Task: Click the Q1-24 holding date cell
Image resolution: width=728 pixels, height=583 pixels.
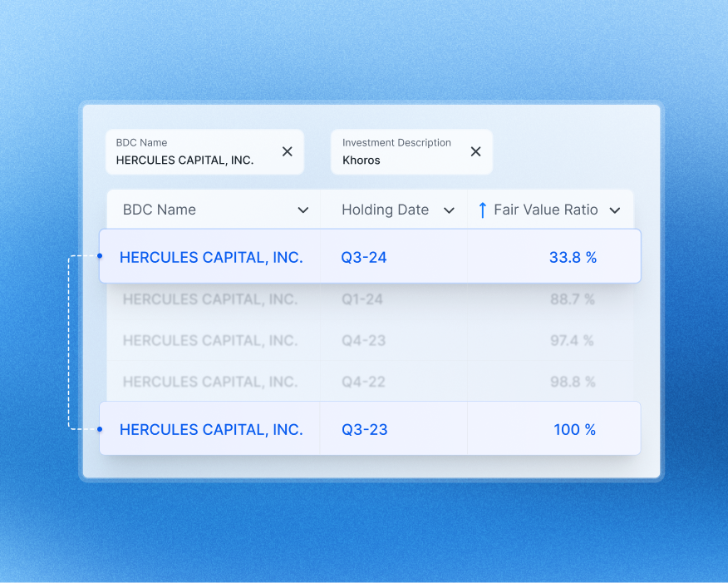Action: coord(362,299)
